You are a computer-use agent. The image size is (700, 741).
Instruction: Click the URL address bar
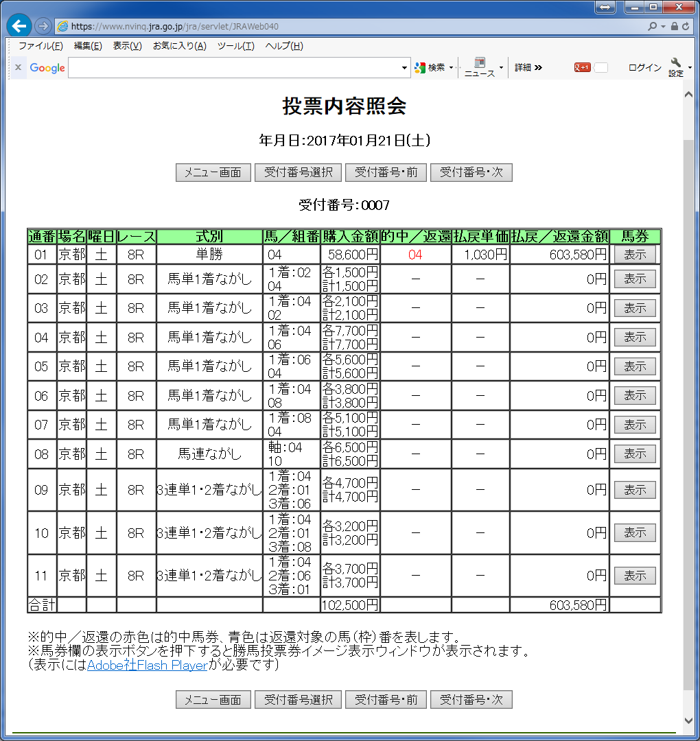350,27
